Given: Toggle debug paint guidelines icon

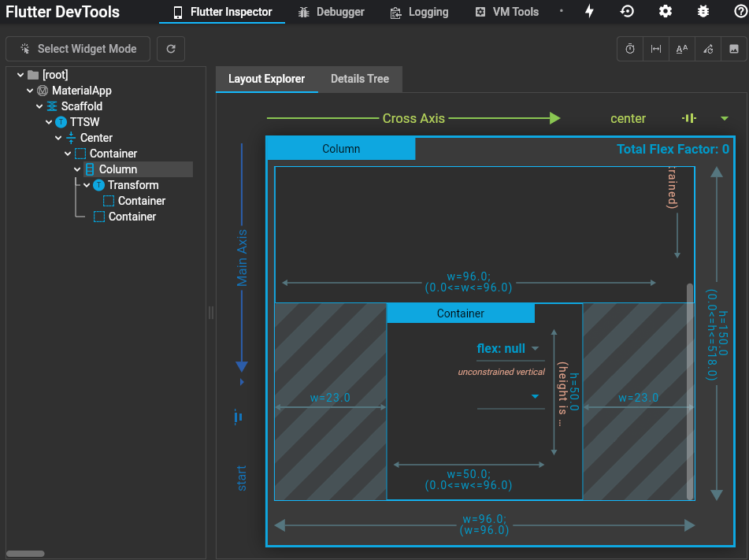Looking at the screenshot, I should 656,49.
